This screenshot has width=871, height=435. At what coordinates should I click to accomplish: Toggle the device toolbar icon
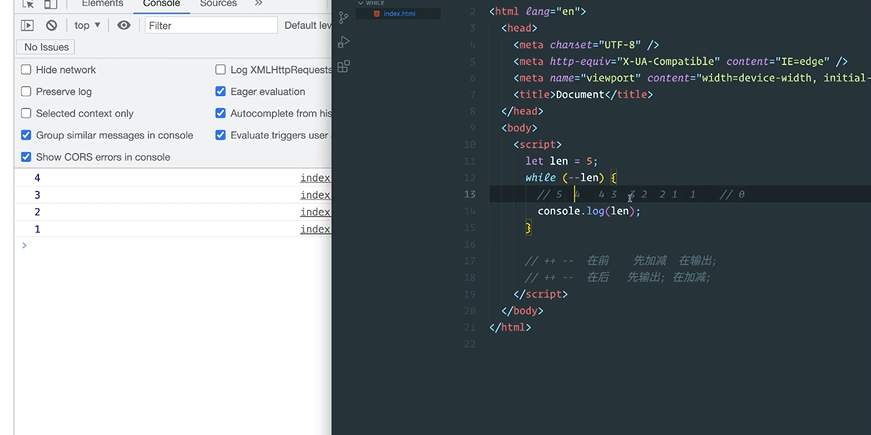click(51, 3)
